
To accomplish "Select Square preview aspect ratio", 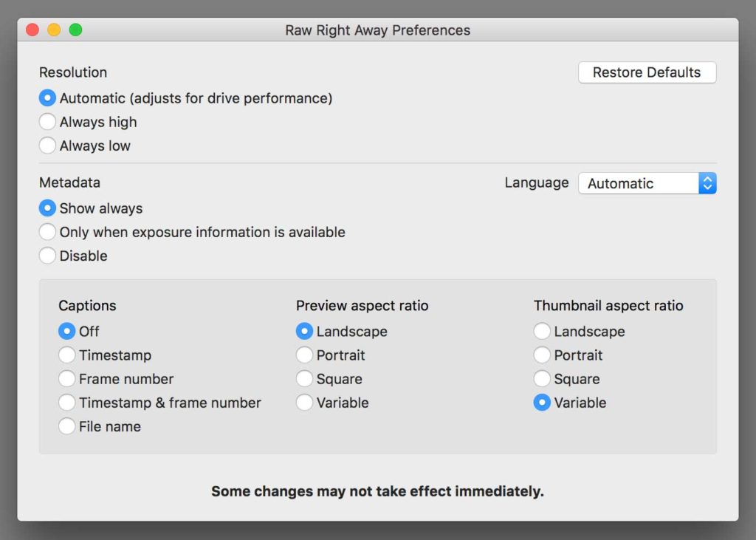I will 305,379.
